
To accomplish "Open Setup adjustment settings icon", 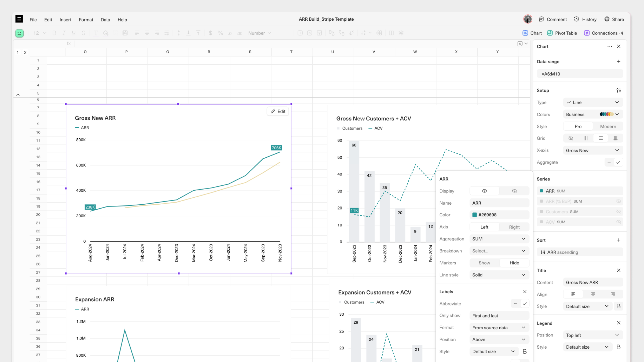I will pos(619,90).
